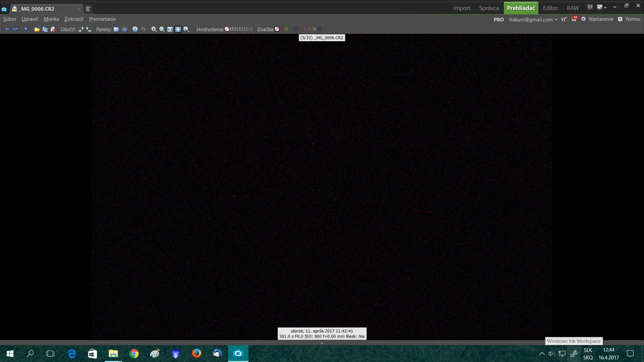Go to next image with right arrow
Viewport: 644px width, 362px height.
click(15, 29)
